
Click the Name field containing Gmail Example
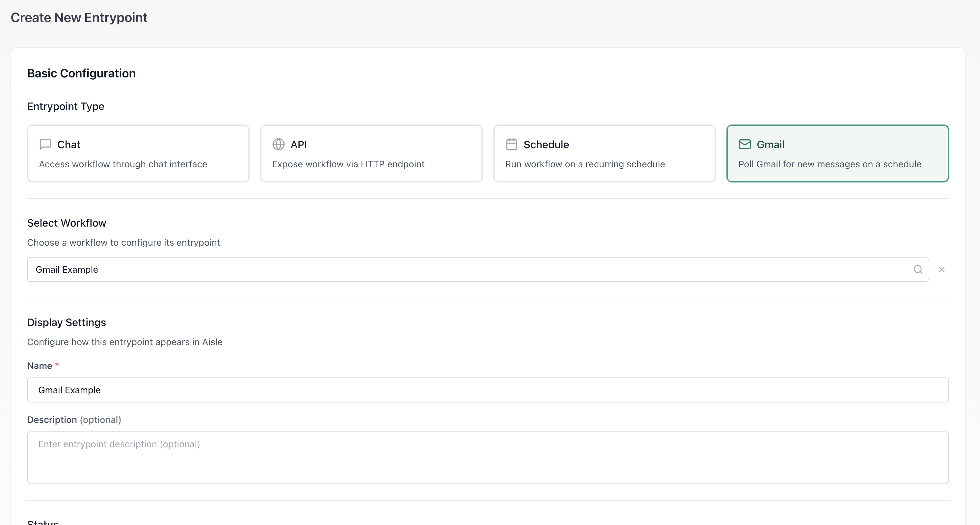[x=456, y=390]
